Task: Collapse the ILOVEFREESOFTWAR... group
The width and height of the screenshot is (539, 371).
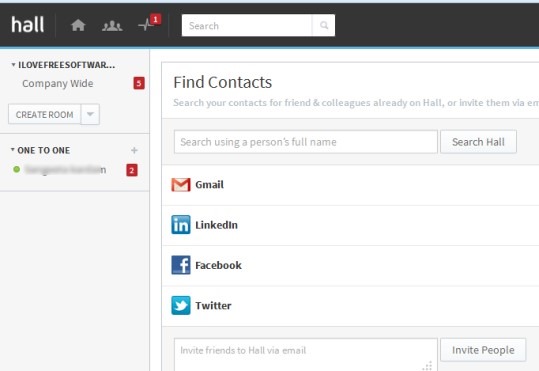Action: pyautogui.click(x=13, y=65)
